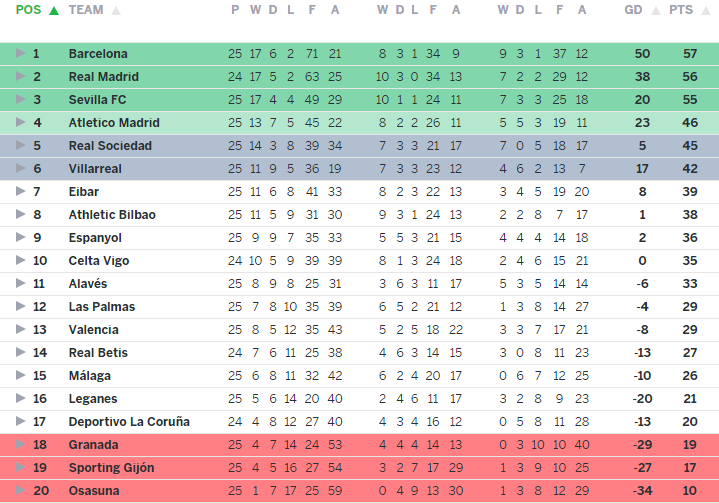Click the green sort arrow beside POS
The height and width of the screenshot is (503, 719).
pos(53,11)
